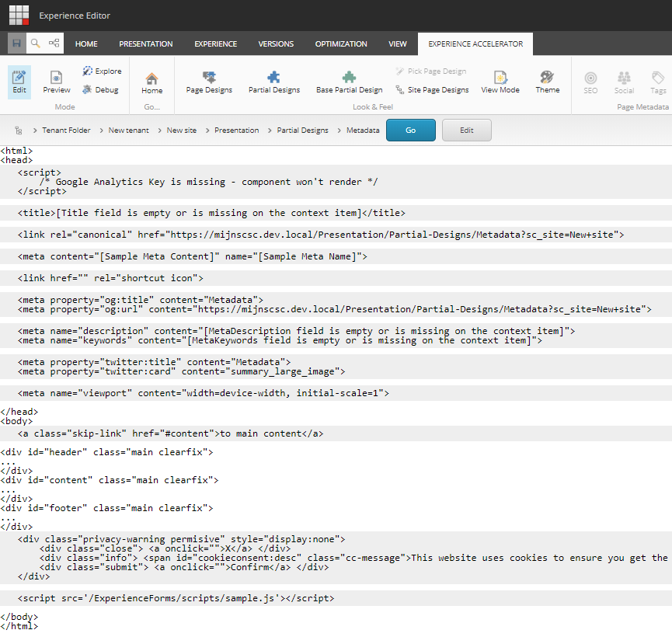Expand chevron before Tenant Folder

35,131
